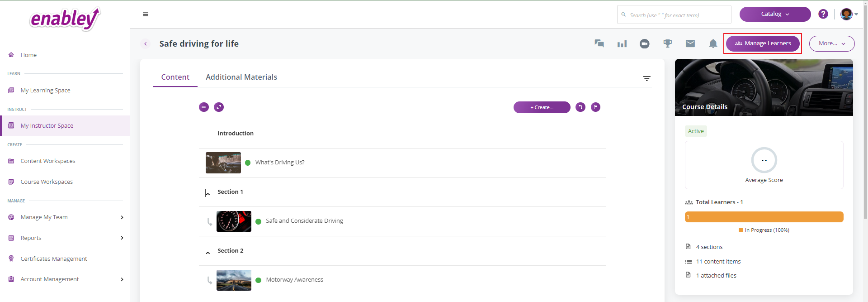Screen dimensions: 868x302
Task: Collapse Section 1 with its chevron
Action: [x=208, y=193]
